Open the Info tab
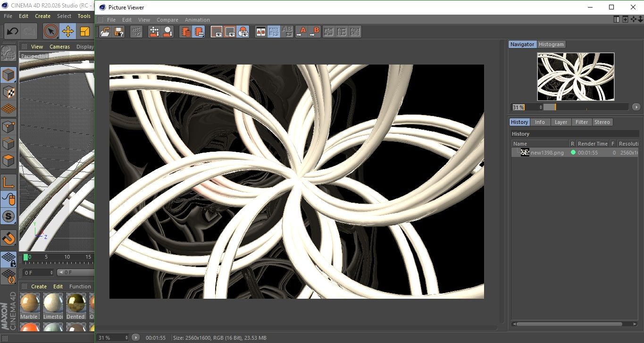Image resolution: width=644 pixels, height=343 pixels. (x=540, y=122)
